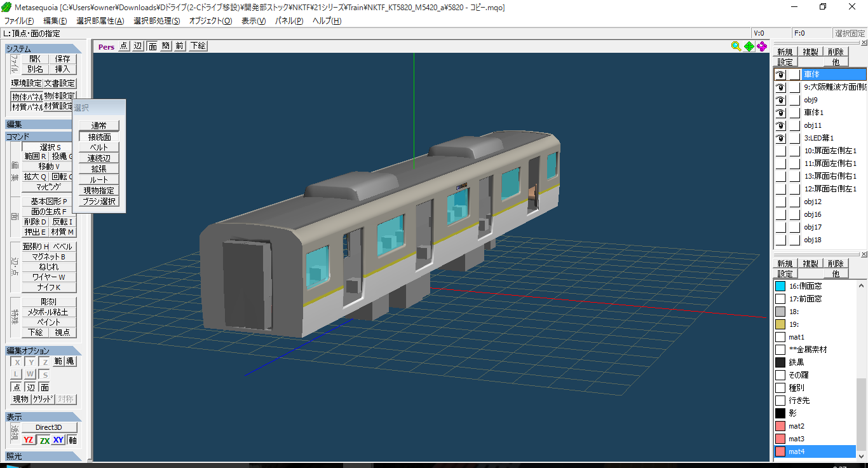Toggle 点 vertex edit option in left panel
The width and height of the screenshot is (868, 468).
click(x=17, y=387)
